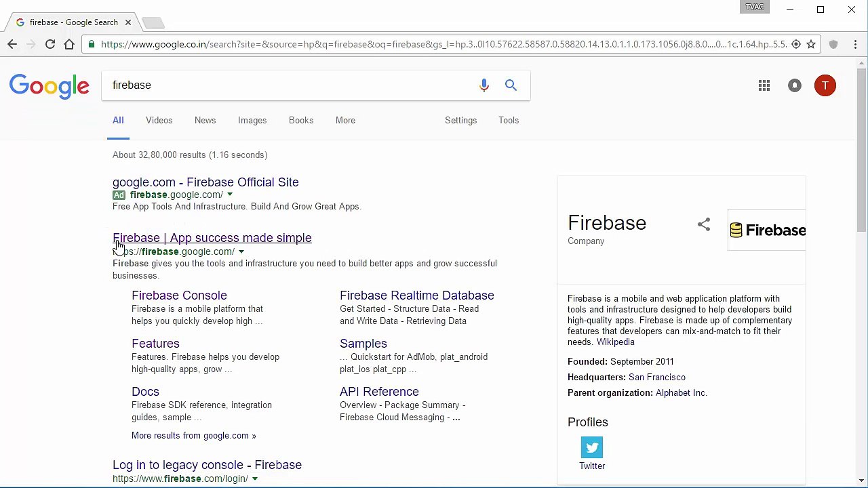868x488 pixels.
Task: Open the browser home page icon
Action: [69, 44]
